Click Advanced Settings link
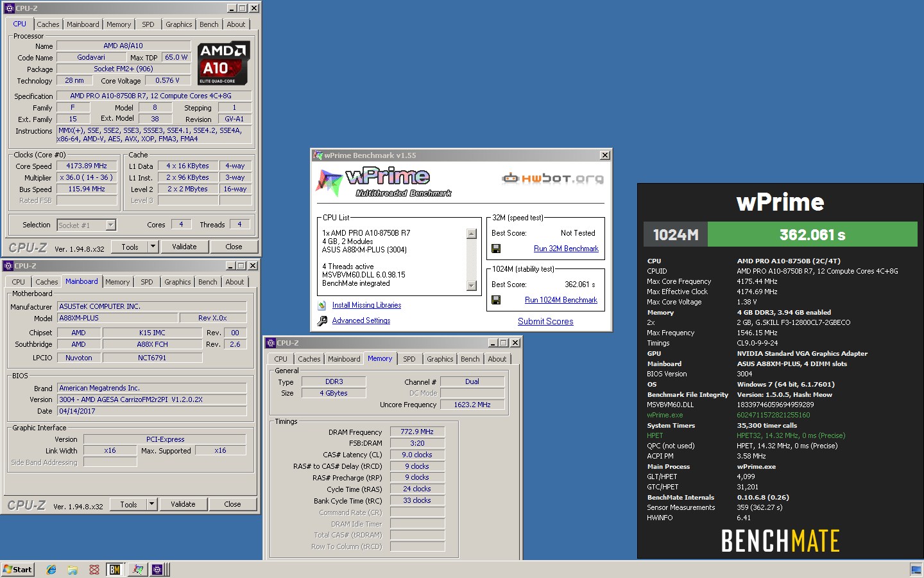Screen dimensions: 924x578 click(361, 320)
